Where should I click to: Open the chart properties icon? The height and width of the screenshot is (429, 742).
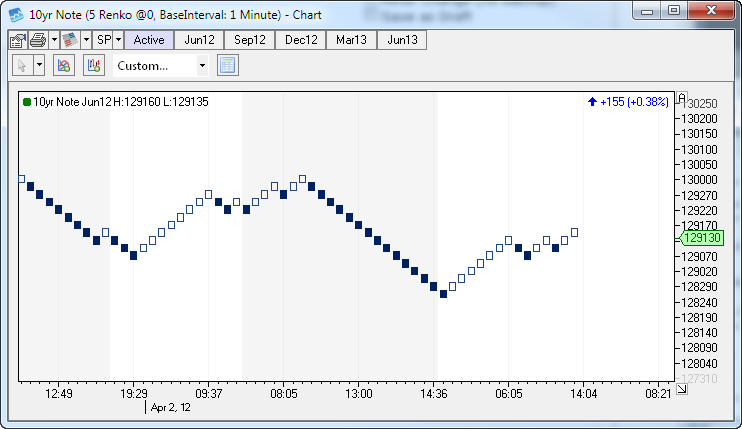click(17, 40)
